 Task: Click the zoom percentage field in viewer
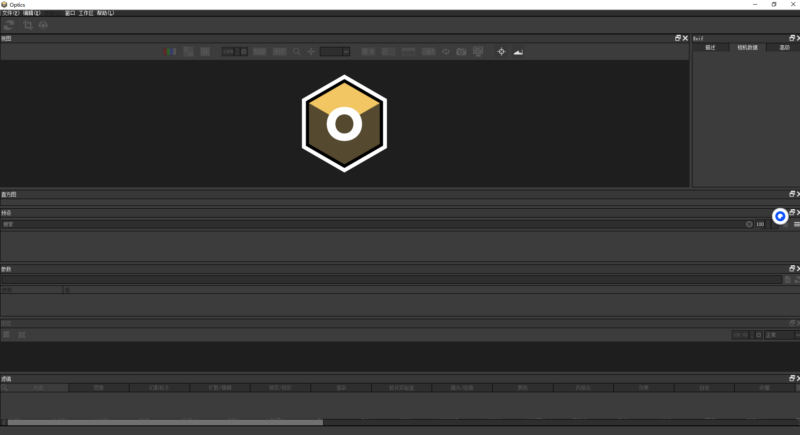click(228, 51)
